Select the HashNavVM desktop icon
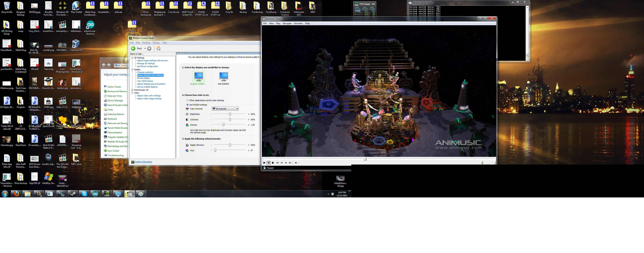The image size is (644, 253). point(76,46)
